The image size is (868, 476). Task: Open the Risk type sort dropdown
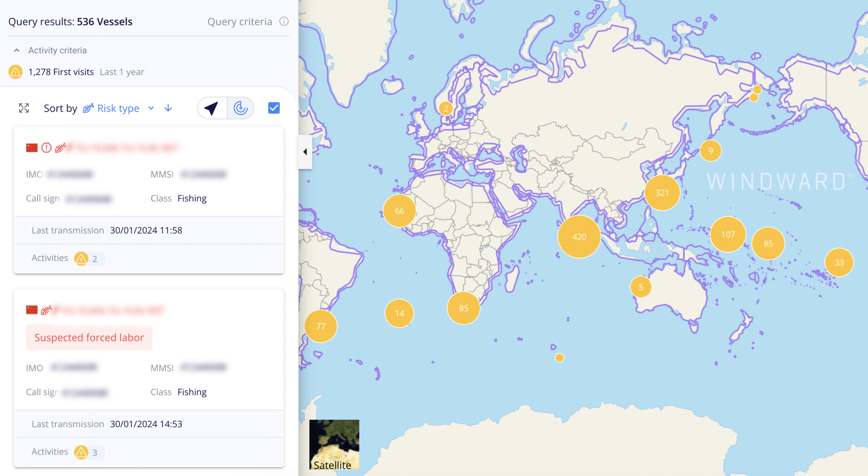coord(119,108)
